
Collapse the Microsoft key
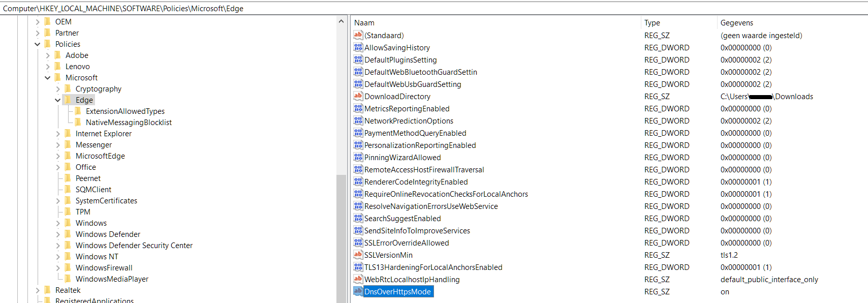click(48, 78)
